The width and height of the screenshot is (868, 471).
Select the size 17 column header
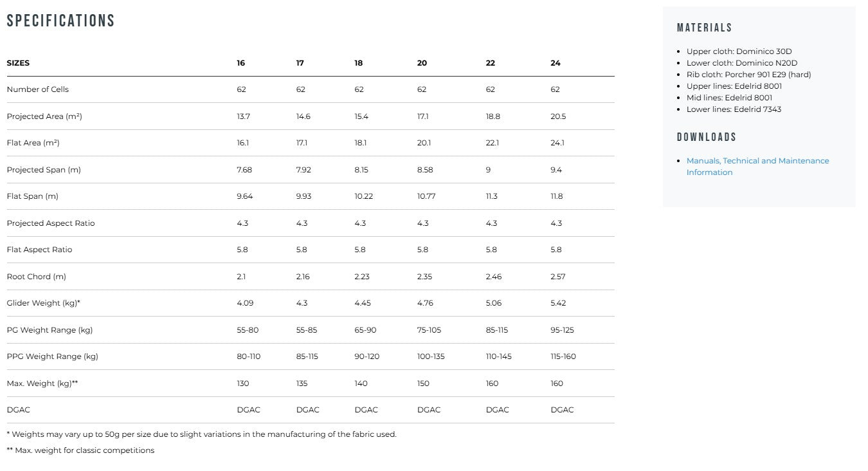point(300,63)
